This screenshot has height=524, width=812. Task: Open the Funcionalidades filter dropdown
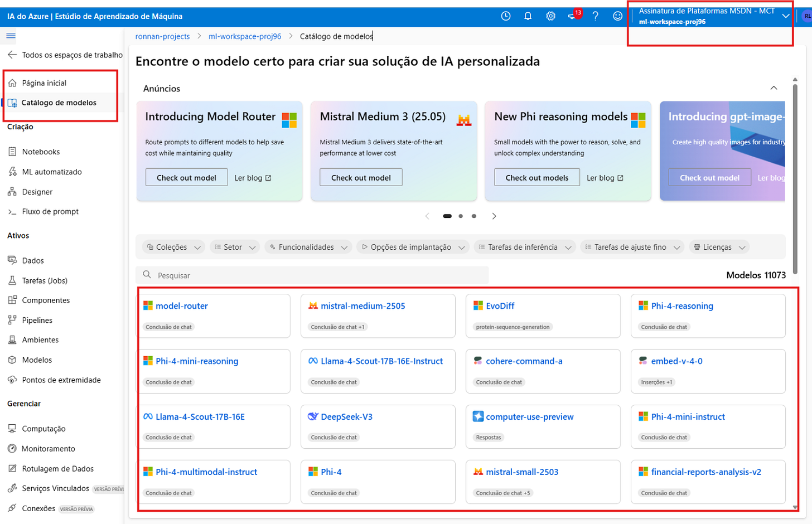308,247
